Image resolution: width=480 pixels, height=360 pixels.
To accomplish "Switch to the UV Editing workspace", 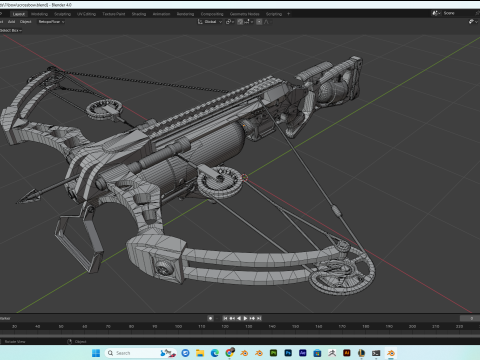I will coord(86,14).
